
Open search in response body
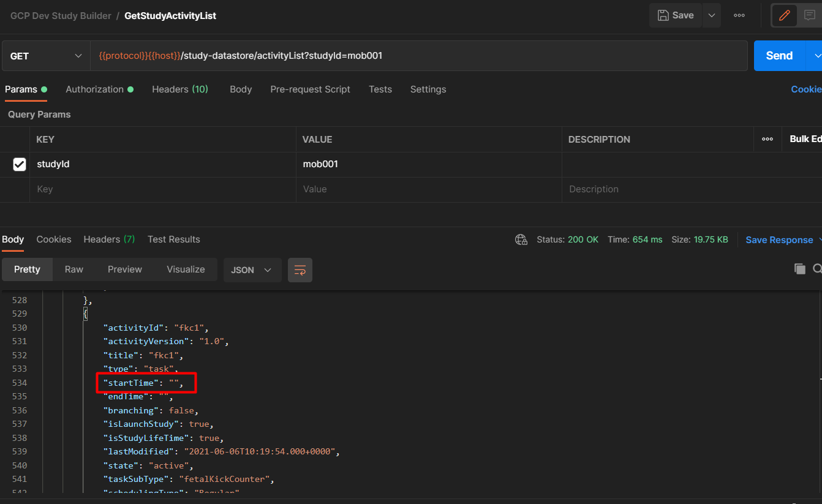(x=817, y=268)
